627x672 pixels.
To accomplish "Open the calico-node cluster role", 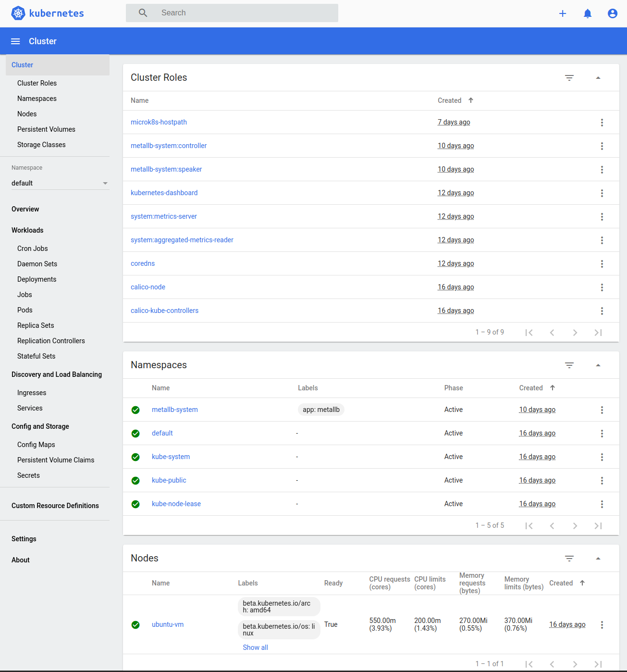I will tap(148, 287).
